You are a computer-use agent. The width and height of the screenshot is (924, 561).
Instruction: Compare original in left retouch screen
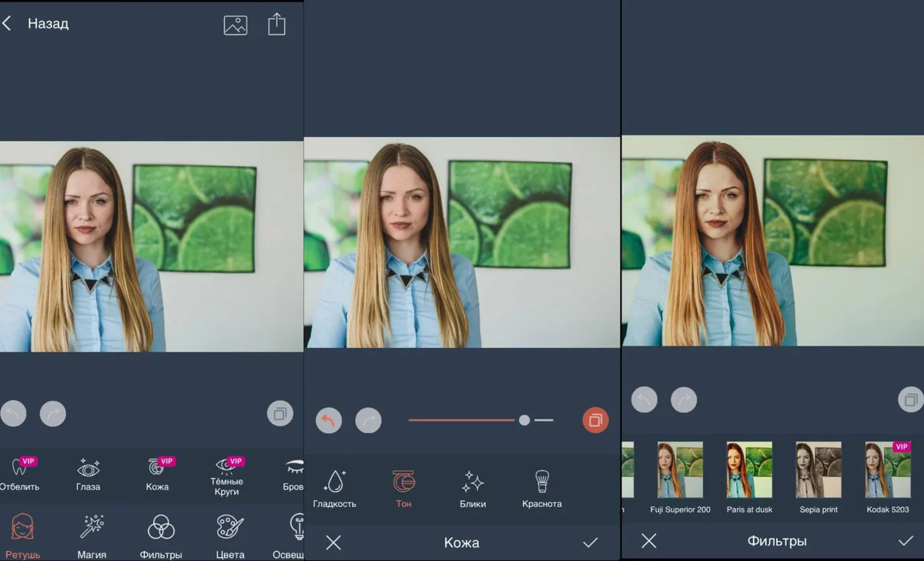click(x=280, y=414)
